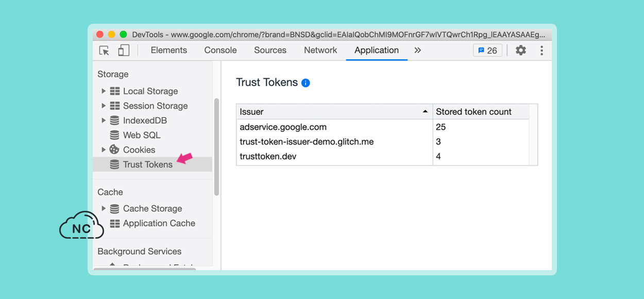Sort by Stored token count header
This screenshot has height=299, width=644.
point(481,112)
